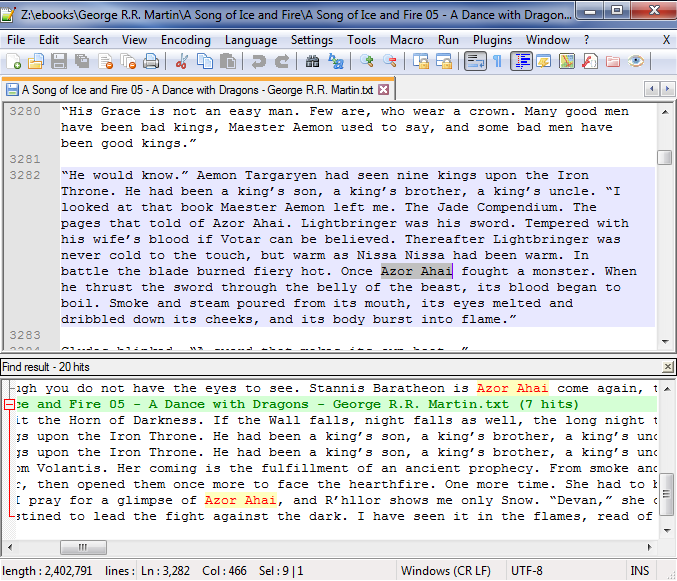Open Find with the binoculars icon
Viewport: 677px width, 581px height.
pyautogui.click(x=312, y=61)
